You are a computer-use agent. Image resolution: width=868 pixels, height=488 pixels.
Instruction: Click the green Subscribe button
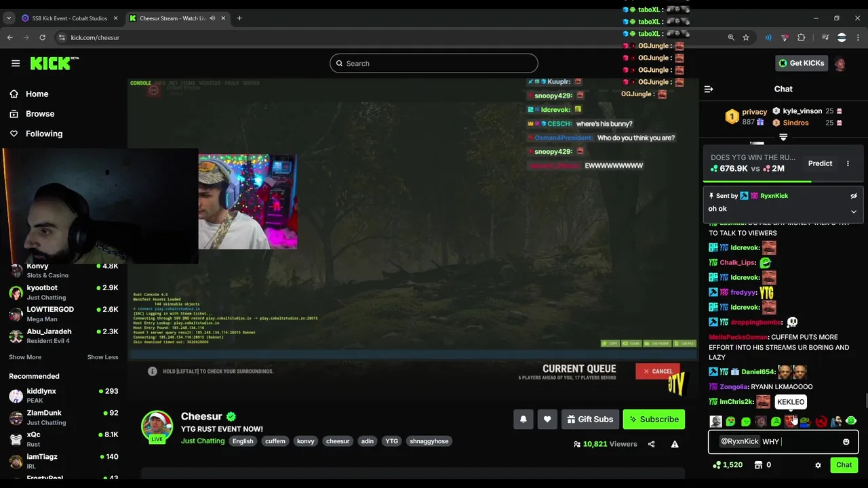654,420
